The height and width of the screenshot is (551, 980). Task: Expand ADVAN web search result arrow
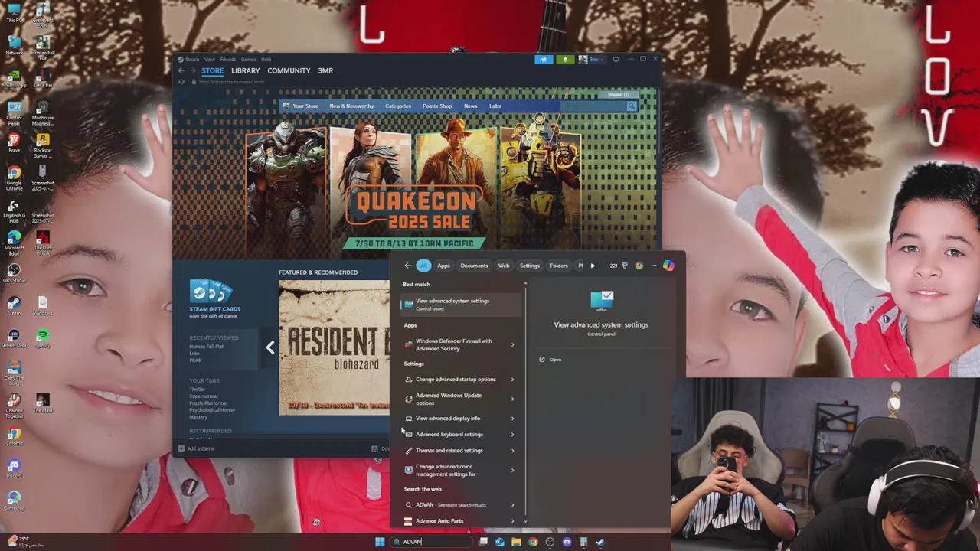pos(512,505)
